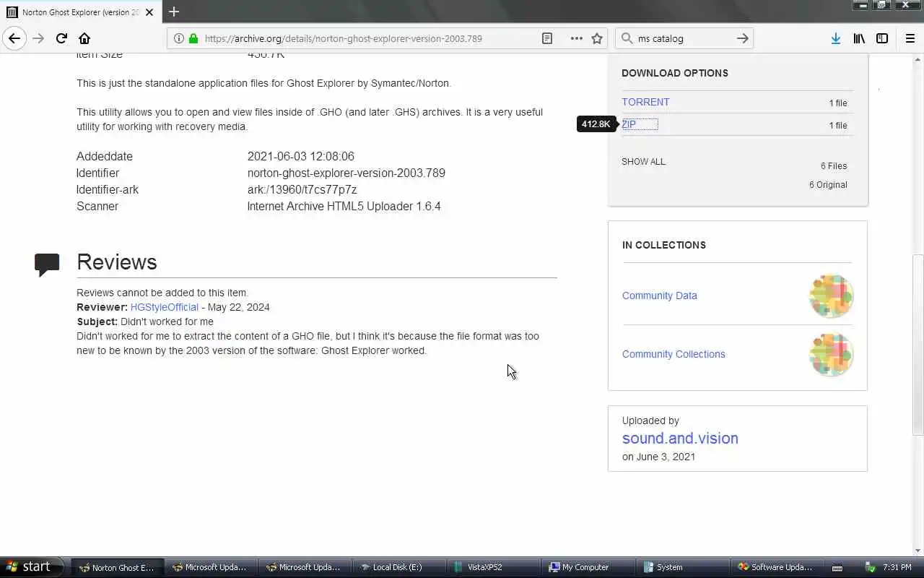
Task: Open the Community Collections link
Action: (674, 354)
